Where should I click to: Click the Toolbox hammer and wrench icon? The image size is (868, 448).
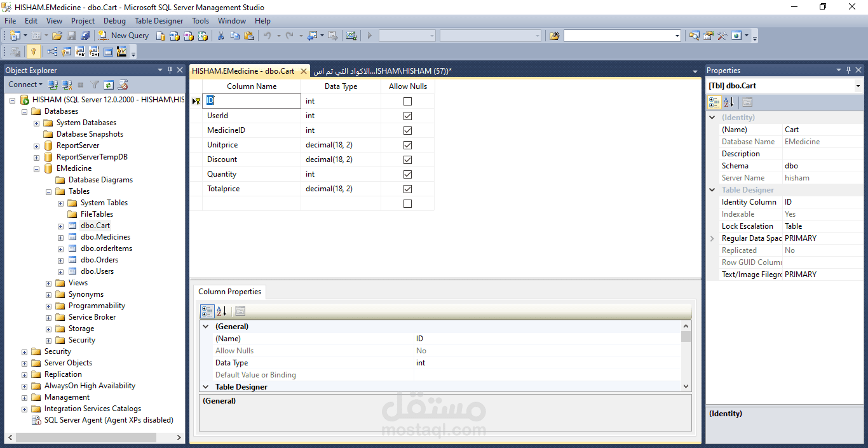click(722, 36)
